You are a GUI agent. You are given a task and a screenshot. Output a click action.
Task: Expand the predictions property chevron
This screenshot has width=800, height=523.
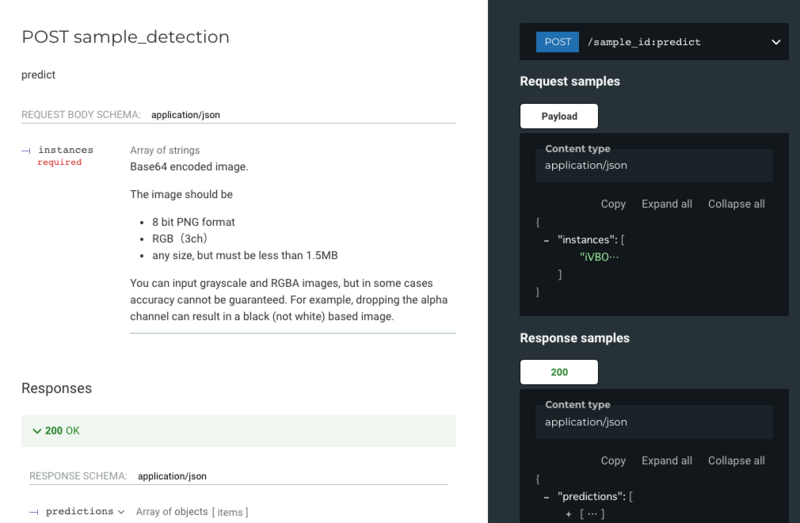[x=121, y=512]
